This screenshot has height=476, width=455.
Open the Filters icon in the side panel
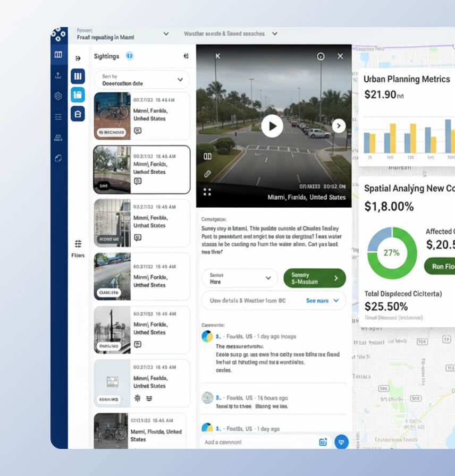(x=78, y=244)
